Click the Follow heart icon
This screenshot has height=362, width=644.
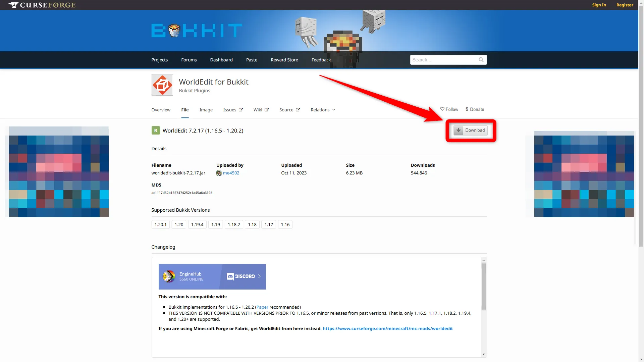[442, 109]
